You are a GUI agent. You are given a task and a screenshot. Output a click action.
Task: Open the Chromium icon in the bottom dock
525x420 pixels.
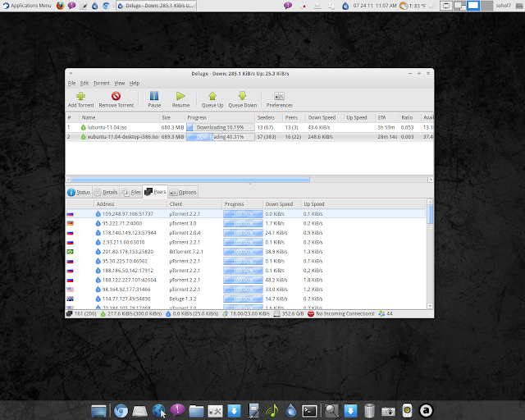point(121,411)
